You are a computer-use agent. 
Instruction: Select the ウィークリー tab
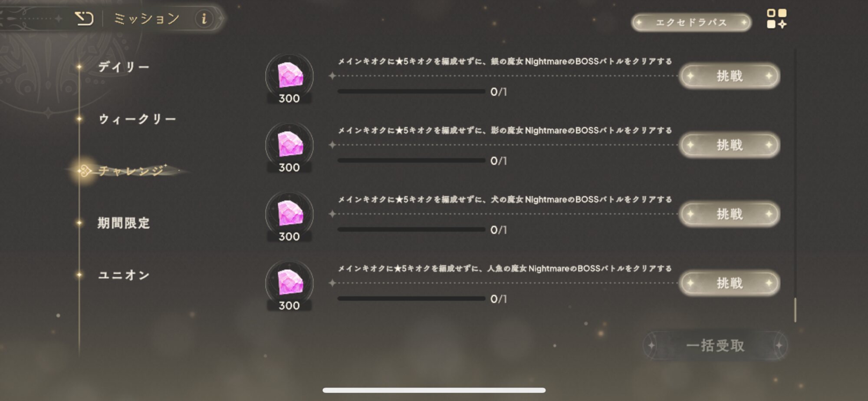[x=137, y=119]
